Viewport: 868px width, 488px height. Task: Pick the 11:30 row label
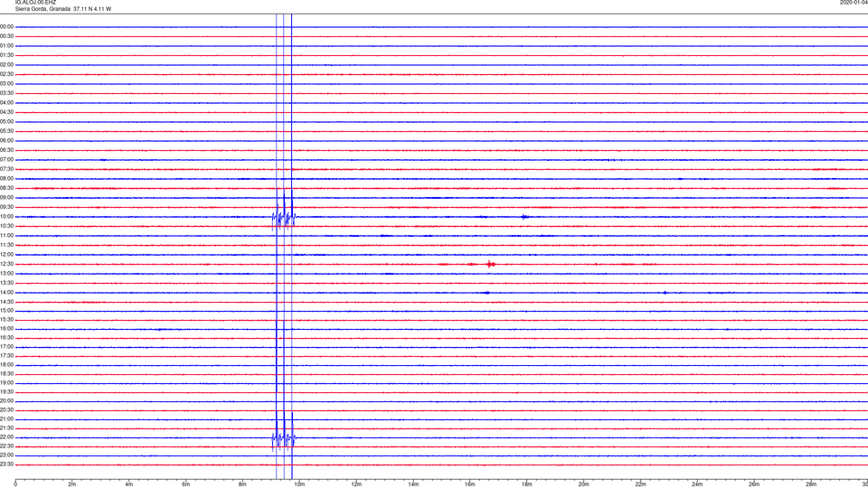(x=6, y=245)
